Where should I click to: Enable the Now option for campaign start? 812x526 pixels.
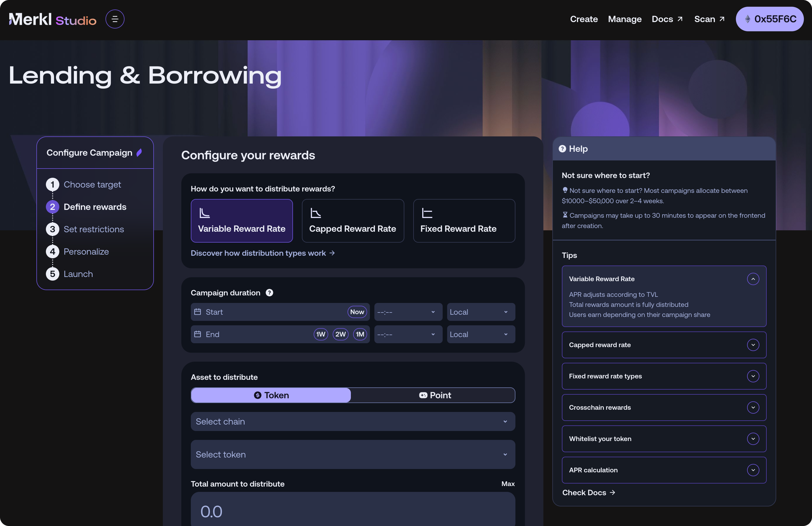(357, 312)
